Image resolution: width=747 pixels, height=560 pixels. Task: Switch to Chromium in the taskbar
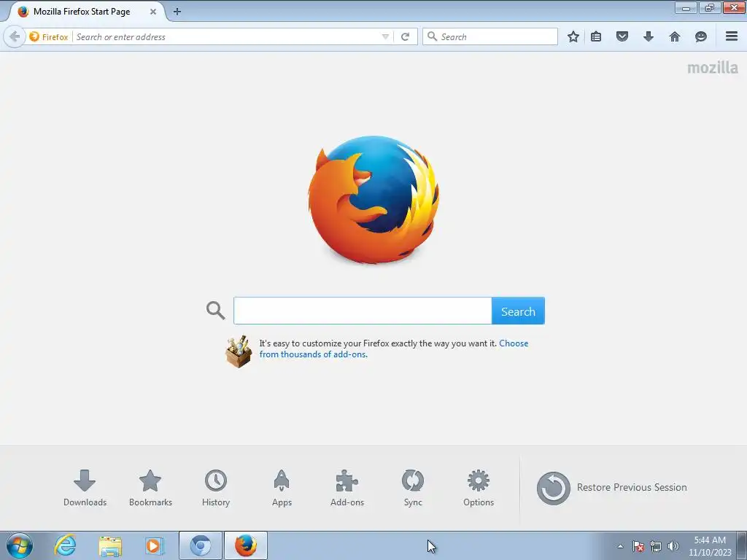click(201, 545)
